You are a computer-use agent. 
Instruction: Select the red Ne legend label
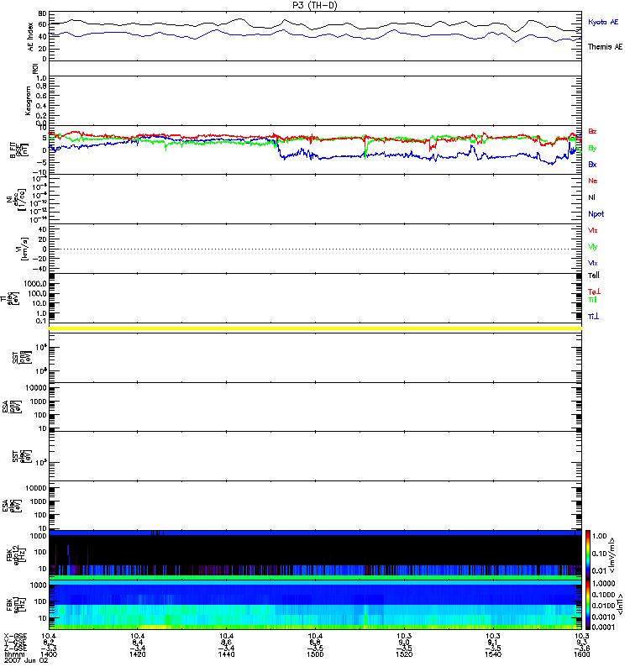pos(593,181)
